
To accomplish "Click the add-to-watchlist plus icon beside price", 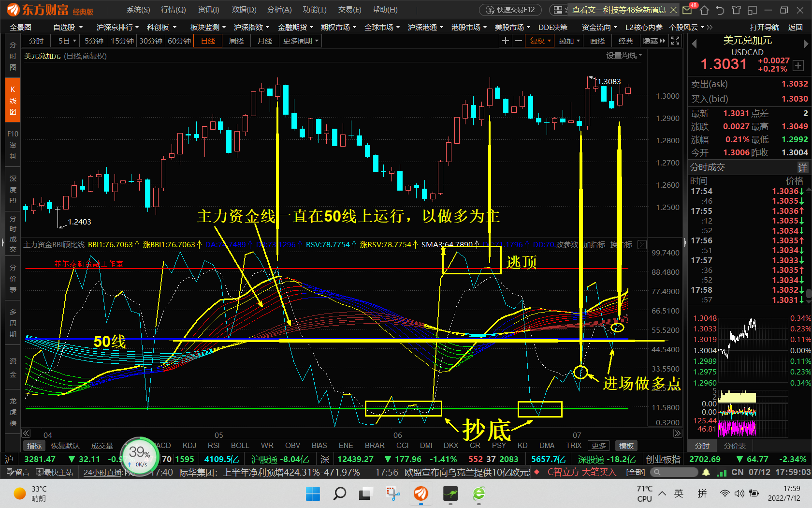I will click(x=798, y=66).
